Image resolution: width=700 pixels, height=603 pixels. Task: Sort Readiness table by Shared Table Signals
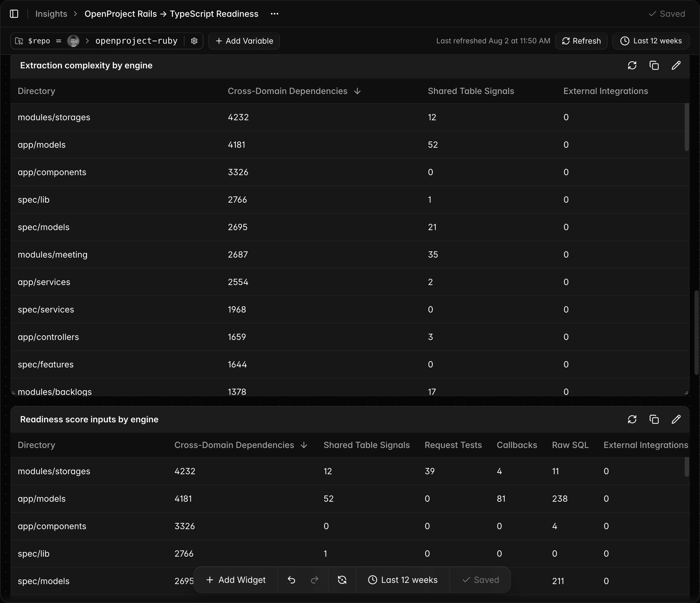(x=366, y=445)
